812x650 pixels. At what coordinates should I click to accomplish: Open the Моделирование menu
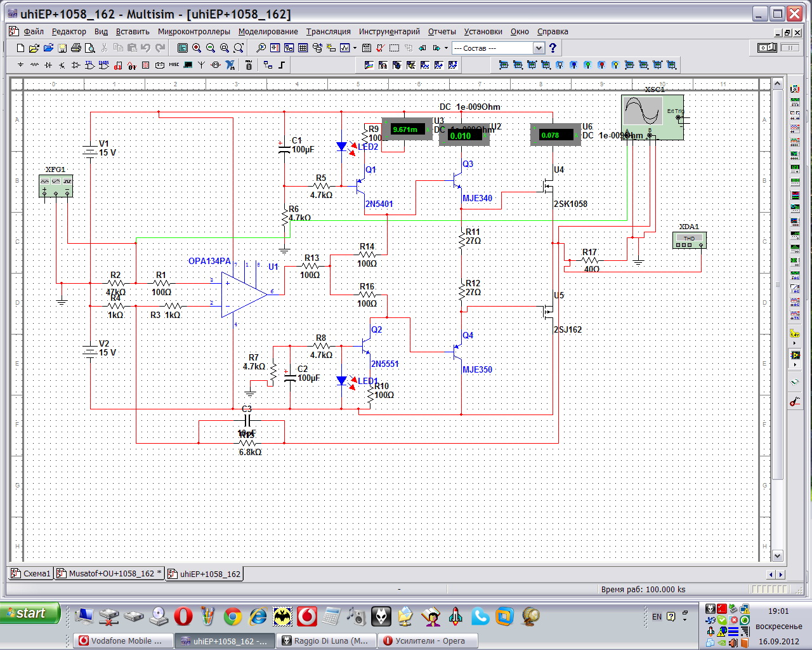268,31
